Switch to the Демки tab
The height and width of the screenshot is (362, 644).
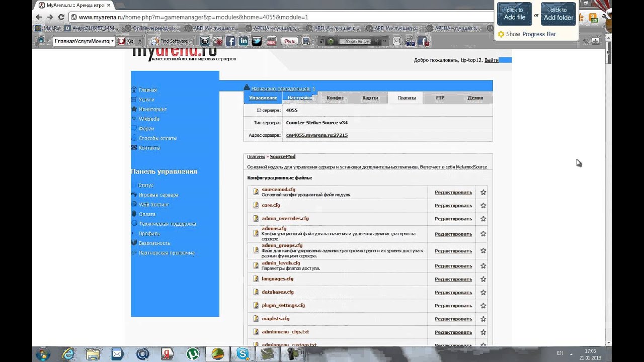tap(475, 98)
